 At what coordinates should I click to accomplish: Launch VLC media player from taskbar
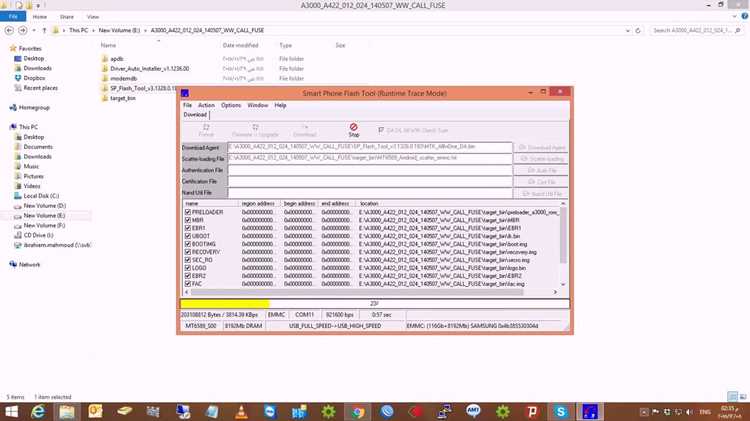coord(241,411)
